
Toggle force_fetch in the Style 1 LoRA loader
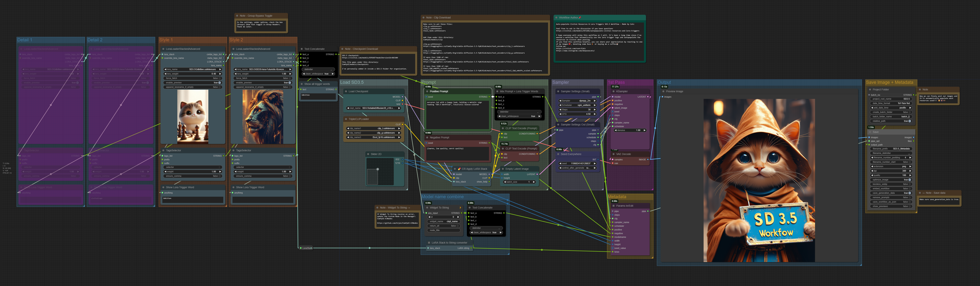(x=192, y=78)
